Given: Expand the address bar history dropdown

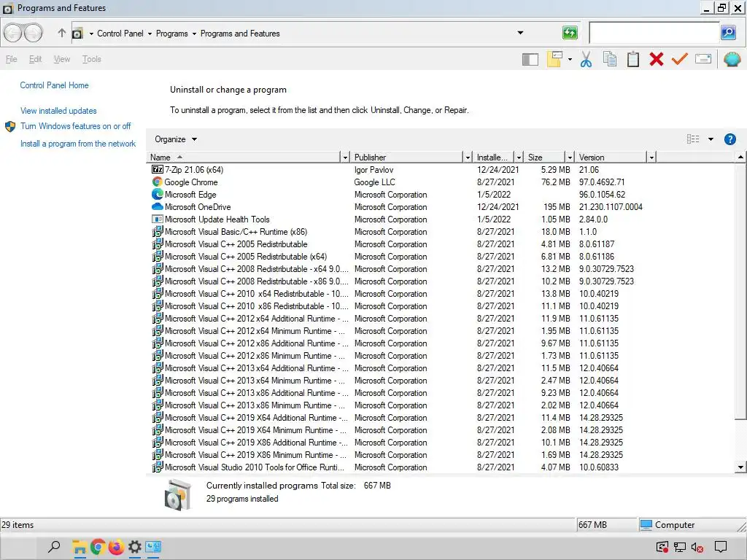Looking at the screenshot, I should (520, 33).
